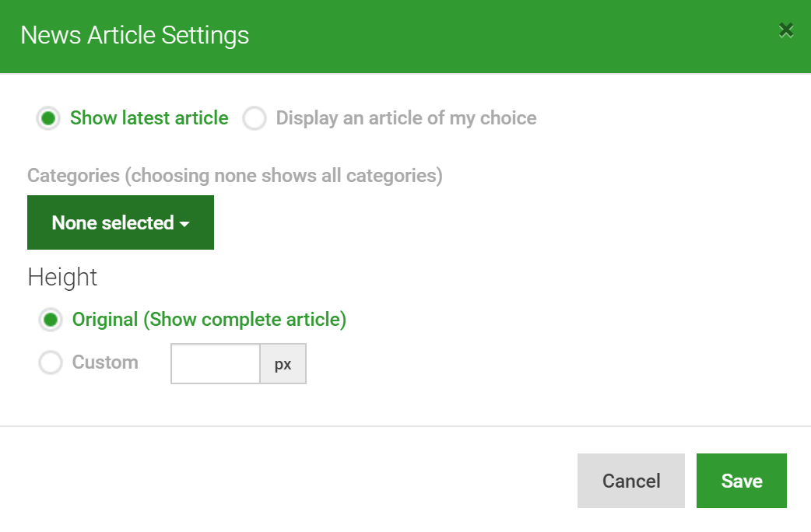Click the News Article Settings title
The image size is (811, 532).
[135, 35]
